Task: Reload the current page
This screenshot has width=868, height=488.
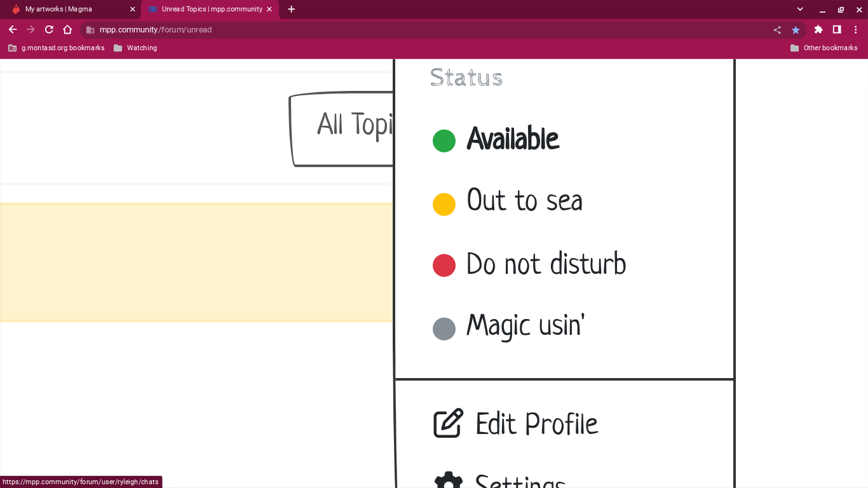Action: coord(49,30)
